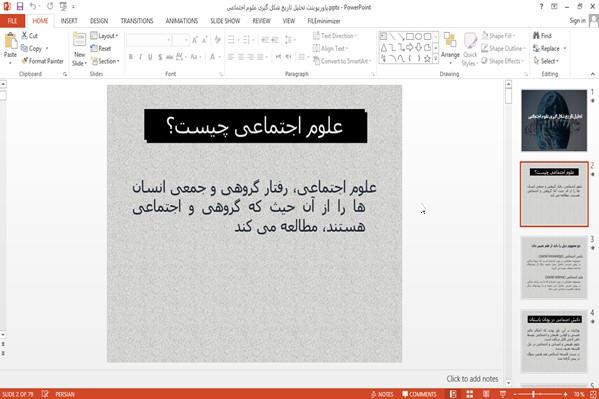
Task: Click the Find button
Action: pyautogui.click(x=542, y=36)
